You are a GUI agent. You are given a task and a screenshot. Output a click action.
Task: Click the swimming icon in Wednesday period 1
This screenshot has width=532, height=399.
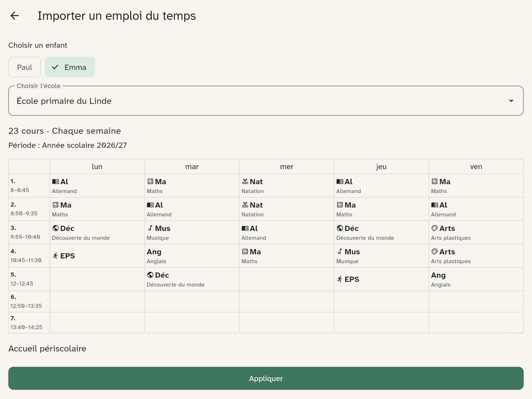(245, 182)
